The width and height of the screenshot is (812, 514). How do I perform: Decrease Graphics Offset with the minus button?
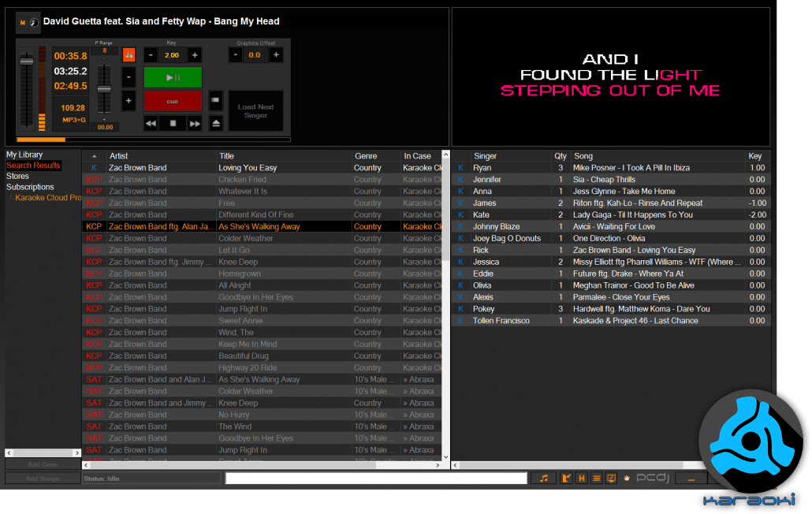click(235, 55)
